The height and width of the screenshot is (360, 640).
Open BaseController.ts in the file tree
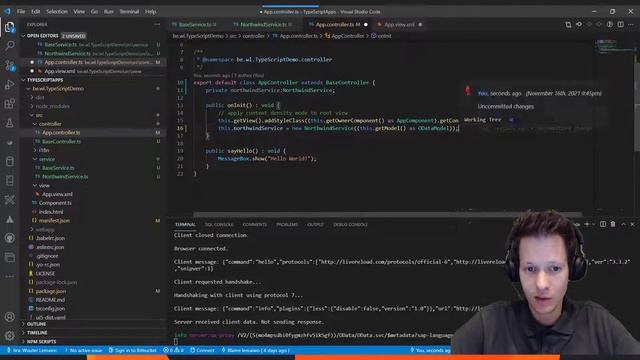tap(61, 142)
